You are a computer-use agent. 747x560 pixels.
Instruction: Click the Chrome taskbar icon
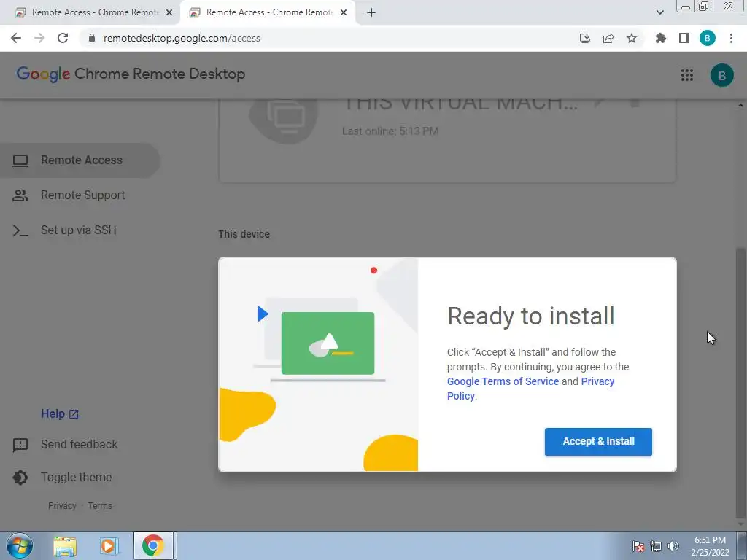pyautogui.click(x=153, y=545)
